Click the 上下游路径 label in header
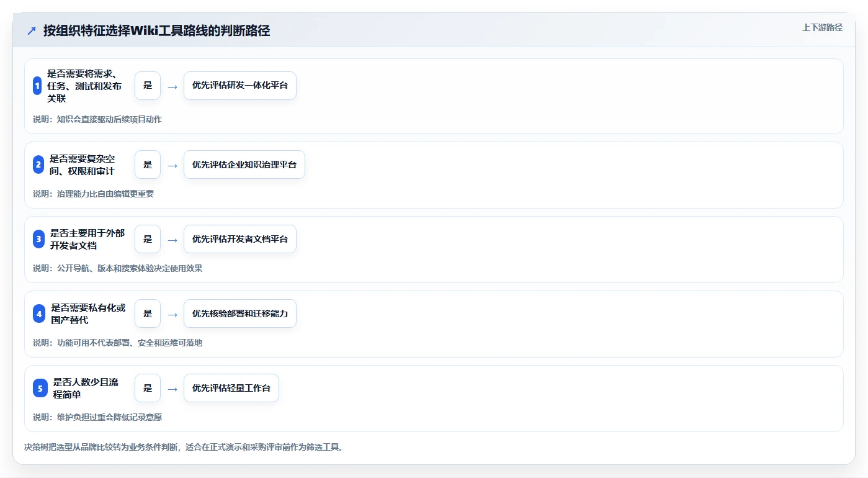868x478 pixels. point(822,27)
